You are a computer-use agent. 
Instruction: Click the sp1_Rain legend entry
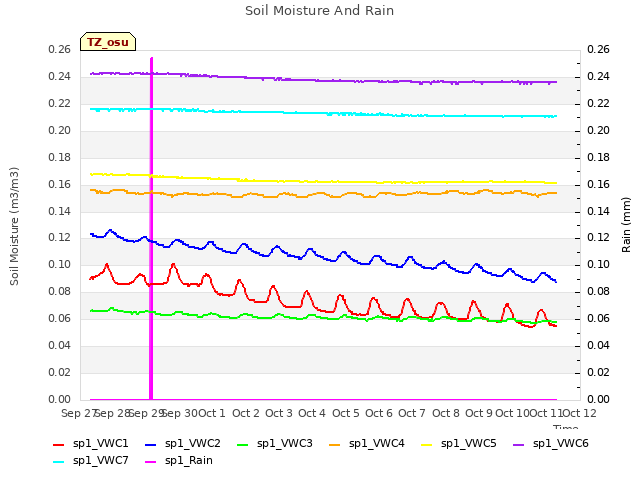pos(179,460)
